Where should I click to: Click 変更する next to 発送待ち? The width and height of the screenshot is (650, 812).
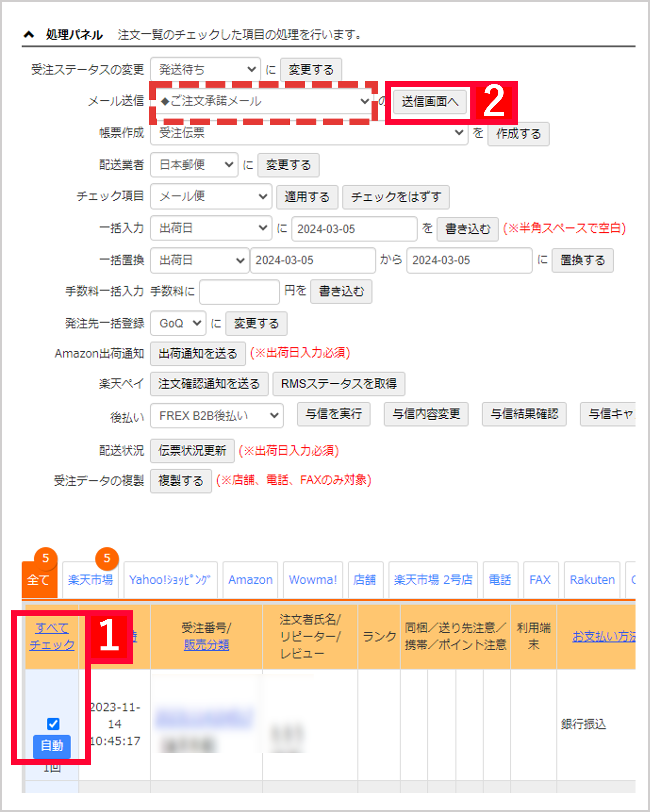311,70
